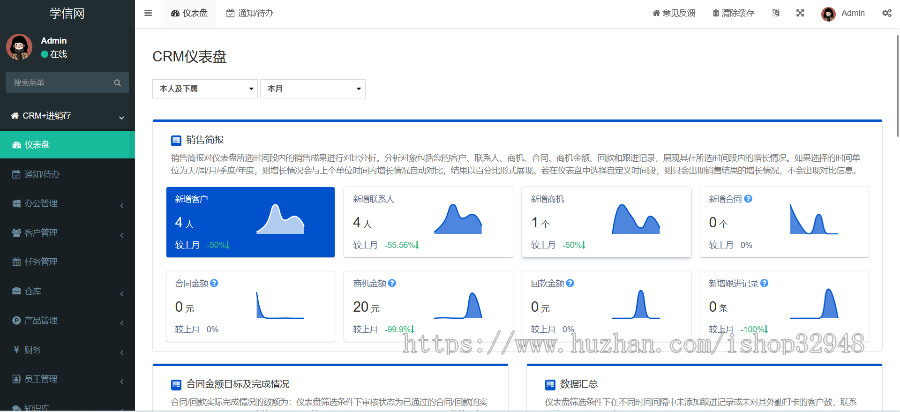
Task: Click the help icon beside 回款金额
Action: click(570, 283)
